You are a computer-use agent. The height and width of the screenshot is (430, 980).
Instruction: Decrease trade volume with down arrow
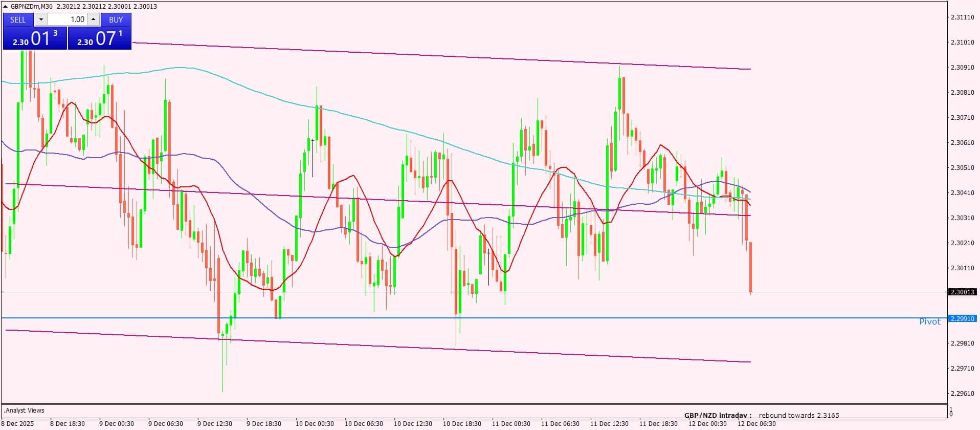[41, 19]
